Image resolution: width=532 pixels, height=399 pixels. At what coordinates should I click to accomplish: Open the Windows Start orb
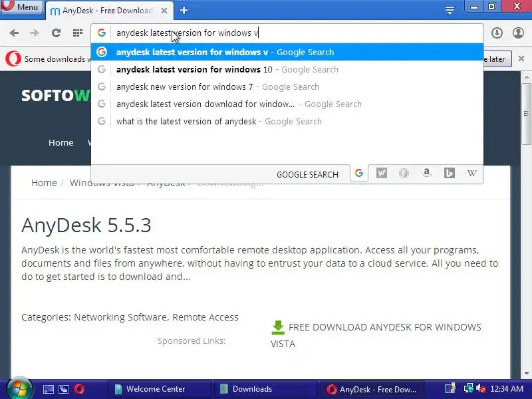point(20,389)
